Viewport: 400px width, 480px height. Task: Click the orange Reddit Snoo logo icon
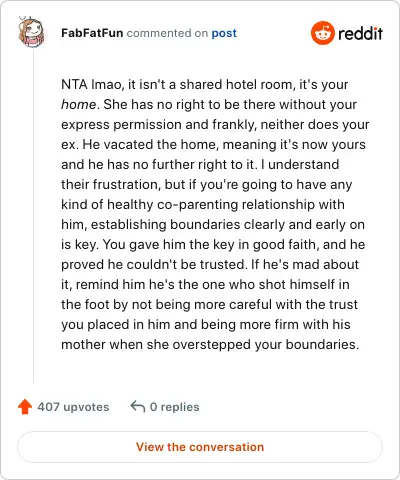(322, 33)
